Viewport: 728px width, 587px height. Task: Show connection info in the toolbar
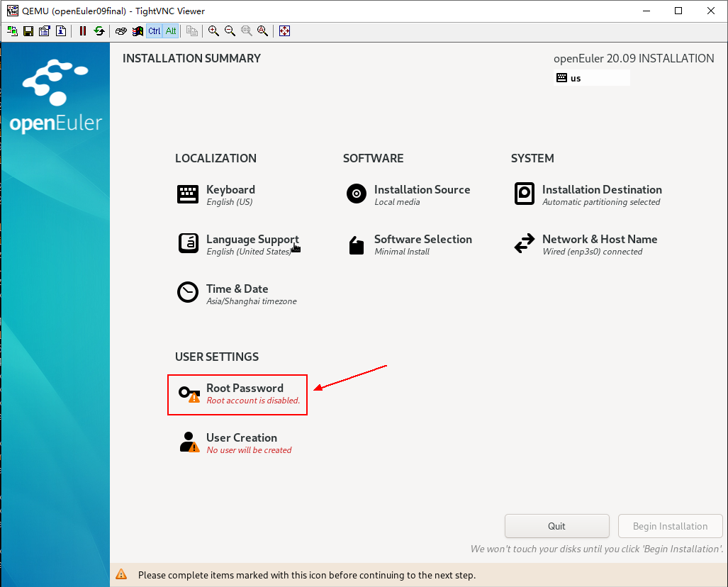click(61, 31)
